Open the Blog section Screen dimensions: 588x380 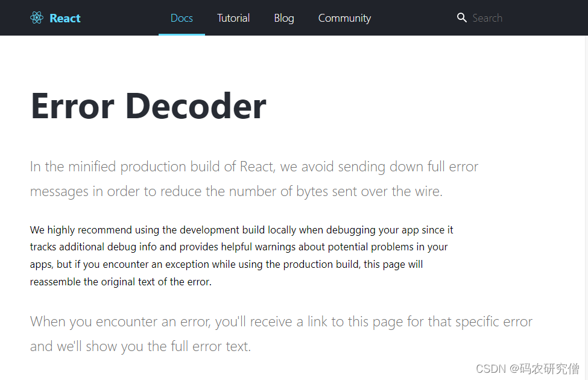point(283,18)
